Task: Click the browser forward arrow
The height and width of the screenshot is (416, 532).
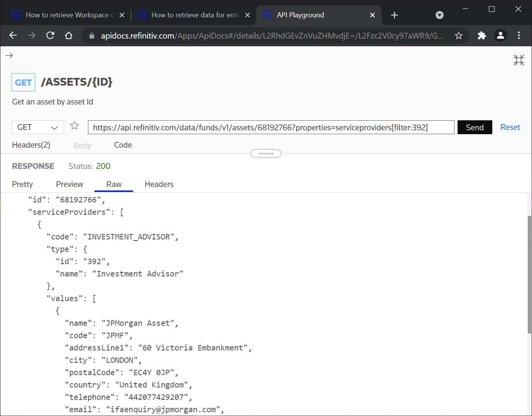Action: point(32,35)
